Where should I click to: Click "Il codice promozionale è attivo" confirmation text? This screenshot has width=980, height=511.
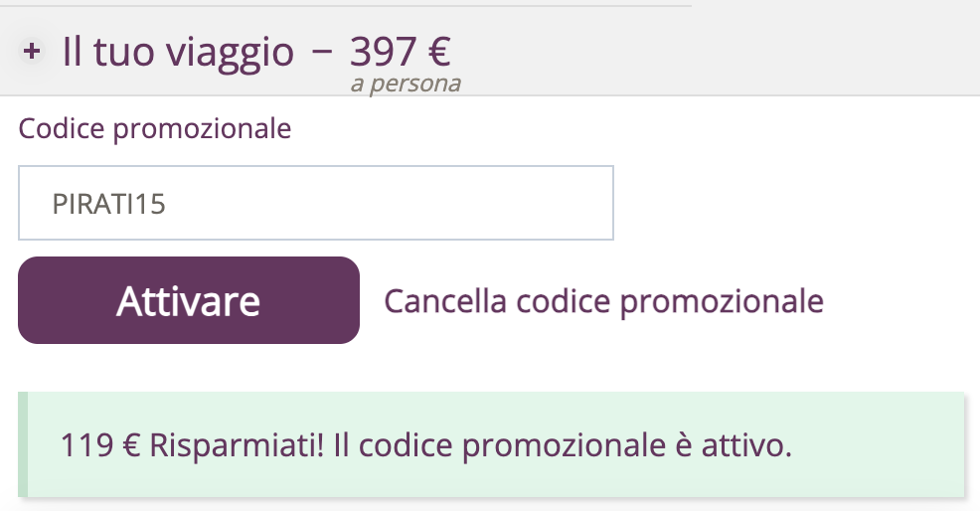[x=563, y=445]
